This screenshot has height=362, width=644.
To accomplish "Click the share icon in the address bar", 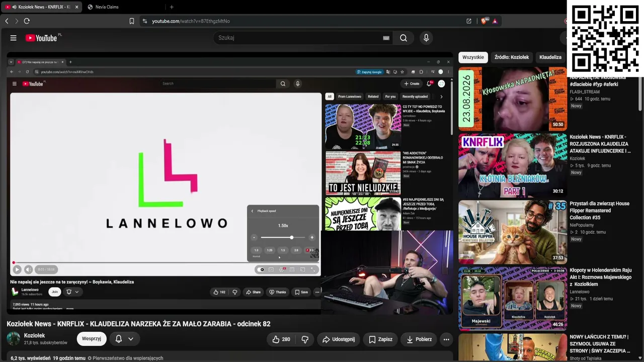I will pos(469,21).
